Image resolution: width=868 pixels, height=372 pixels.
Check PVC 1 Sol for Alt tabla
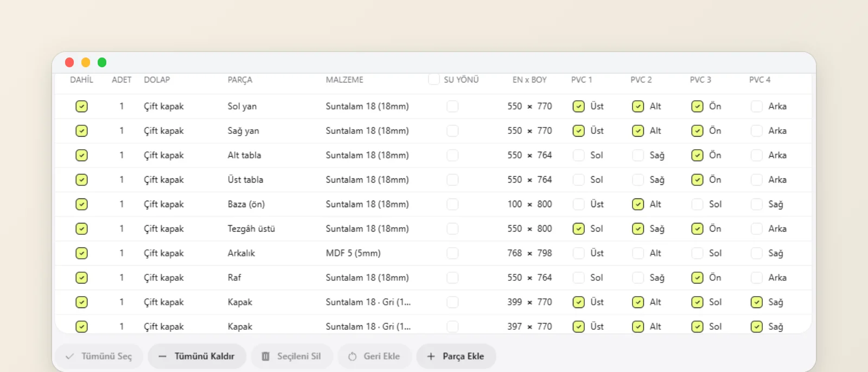[579, 155]
